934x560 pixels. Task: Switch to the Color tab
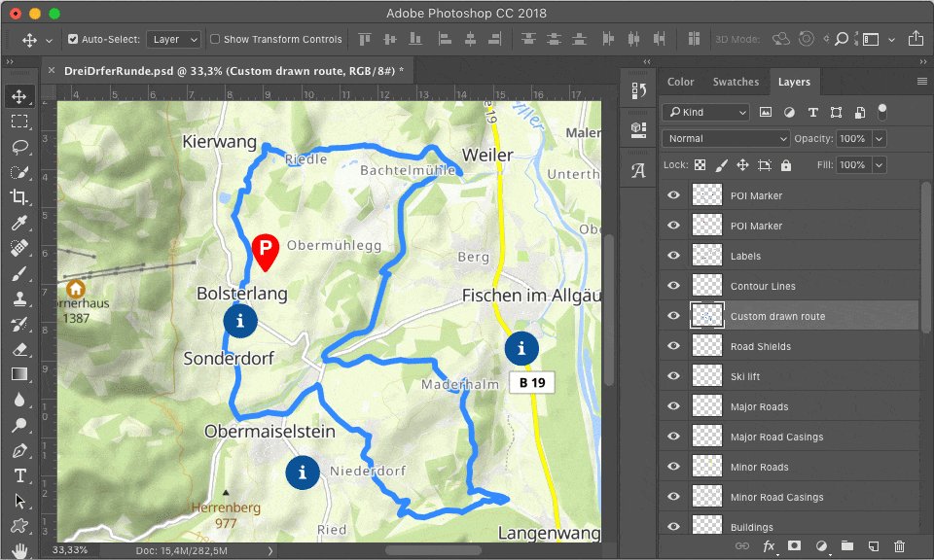680,83
